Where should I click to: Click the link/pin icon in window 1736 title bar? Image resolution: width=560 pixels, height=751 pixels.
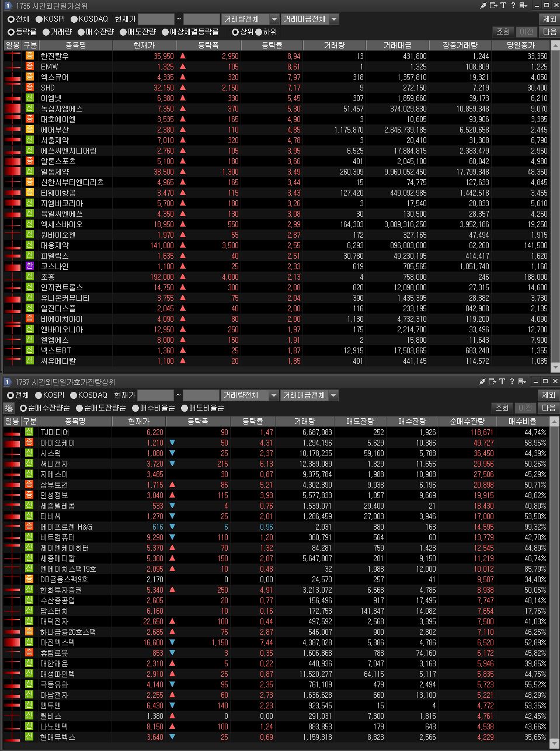click(483, 5)
